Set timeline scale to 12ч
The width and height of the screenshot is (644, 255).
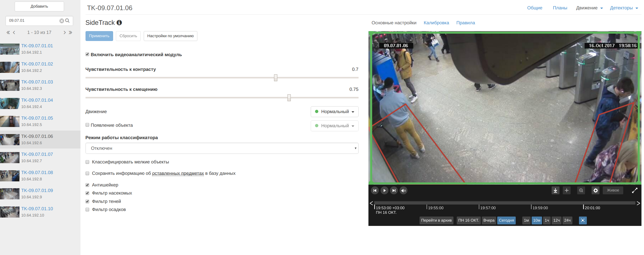coord(556,220)
